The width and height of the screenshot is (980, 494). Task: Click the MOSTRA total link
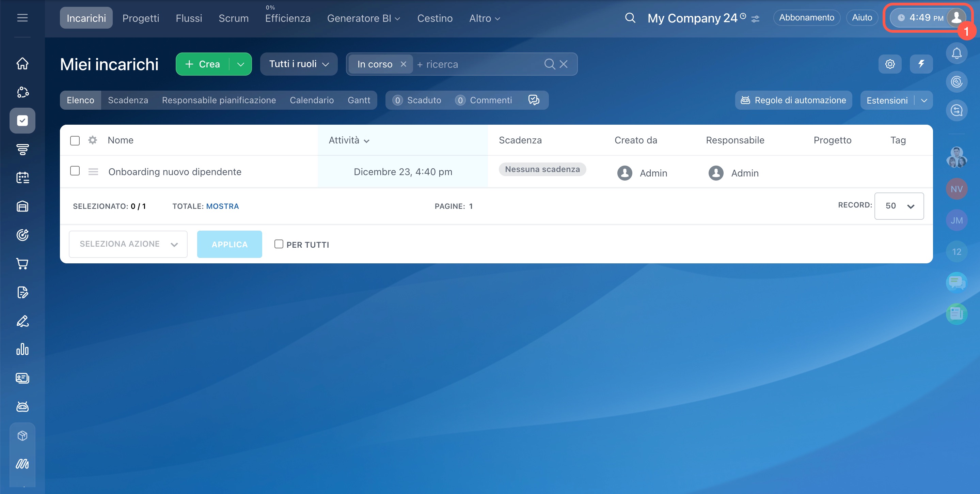[x=222, y=206]
